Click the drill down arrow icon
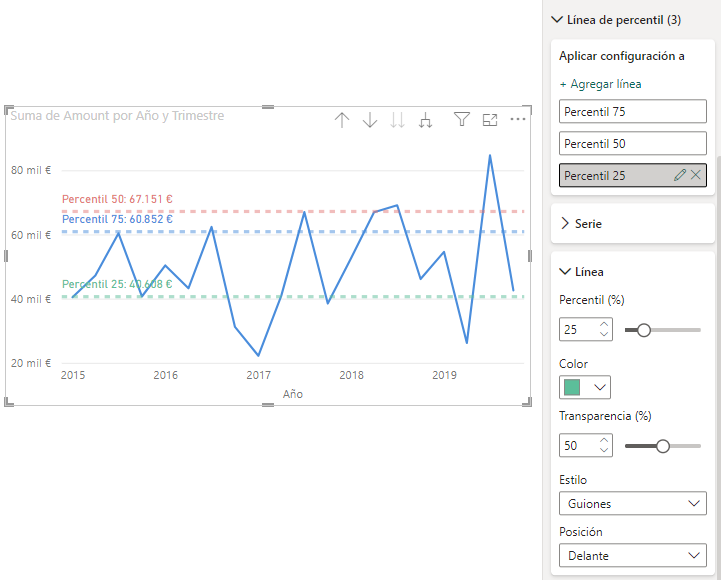Viewport: 721px width, 580px height. click(370, 120)
